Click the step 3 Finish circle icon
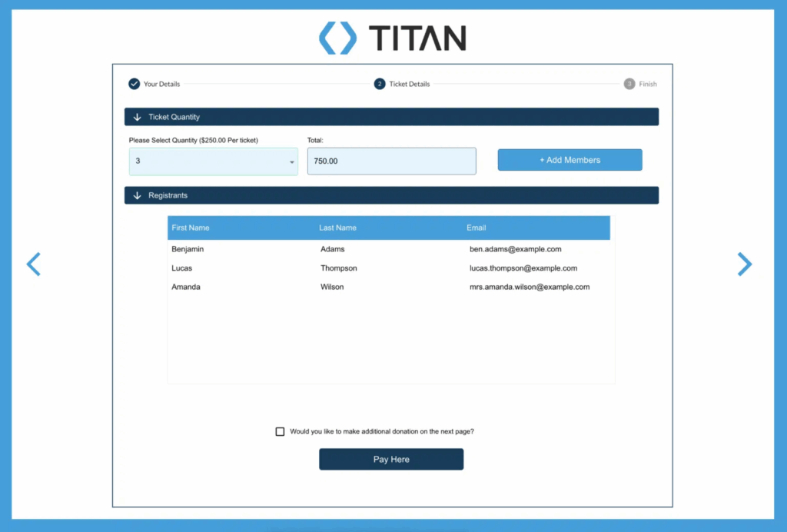The width and height of the screenshot is (787, 532). point(628,84)
